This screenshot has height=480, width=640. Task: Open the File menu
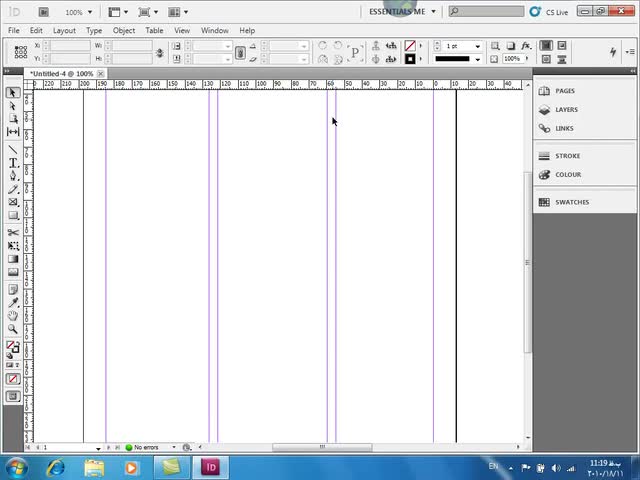13,31
